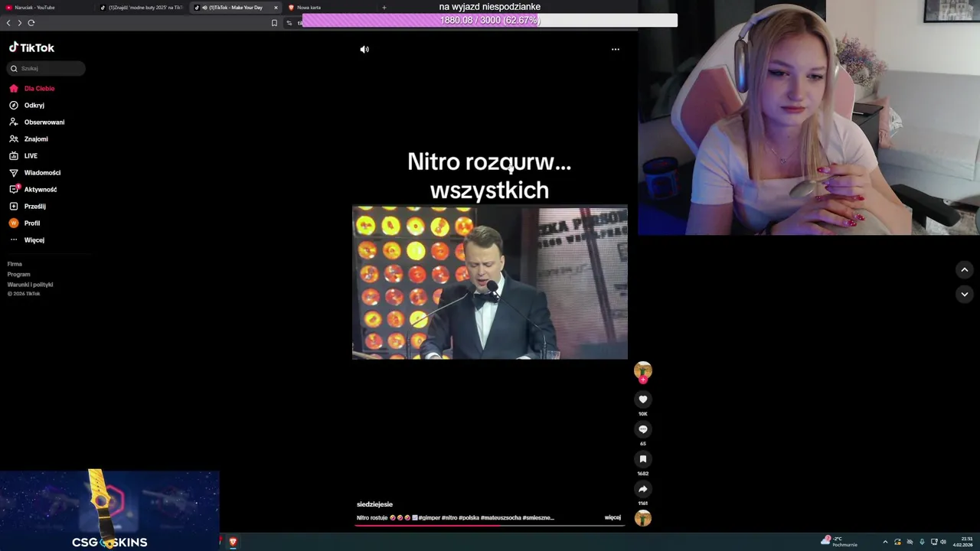This screenshot has height=551, width=980.
Task: Like the video with the heart icon
Action: (643, 399)
